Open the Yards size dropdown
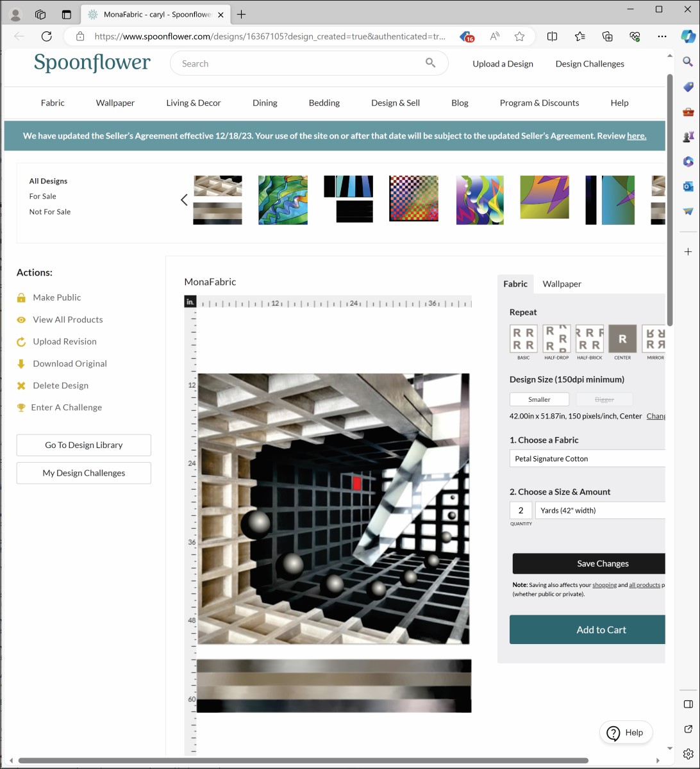This screenshot has width=700, height=769. [x=601, y=511]
